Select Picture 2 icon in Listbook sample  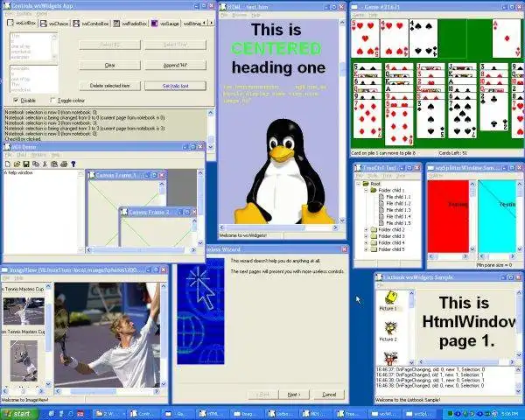pyautogui.click(x=390, y=328)
